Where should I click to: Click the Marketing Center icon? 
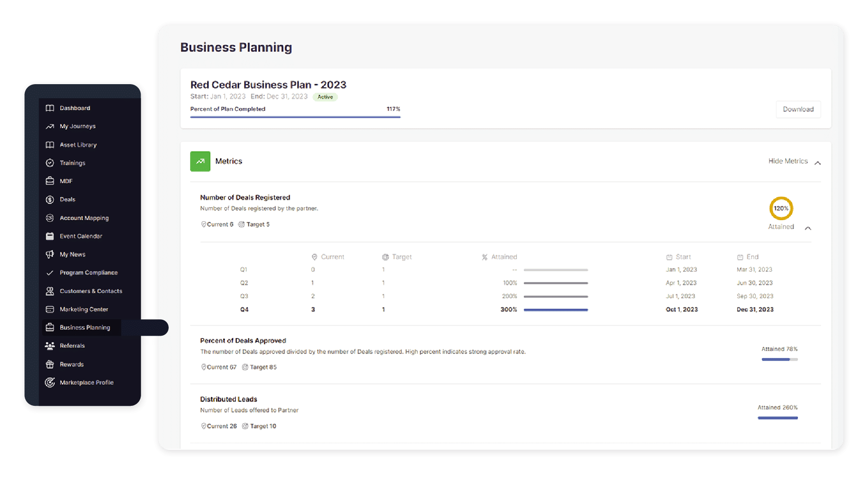tap(50, 309)
